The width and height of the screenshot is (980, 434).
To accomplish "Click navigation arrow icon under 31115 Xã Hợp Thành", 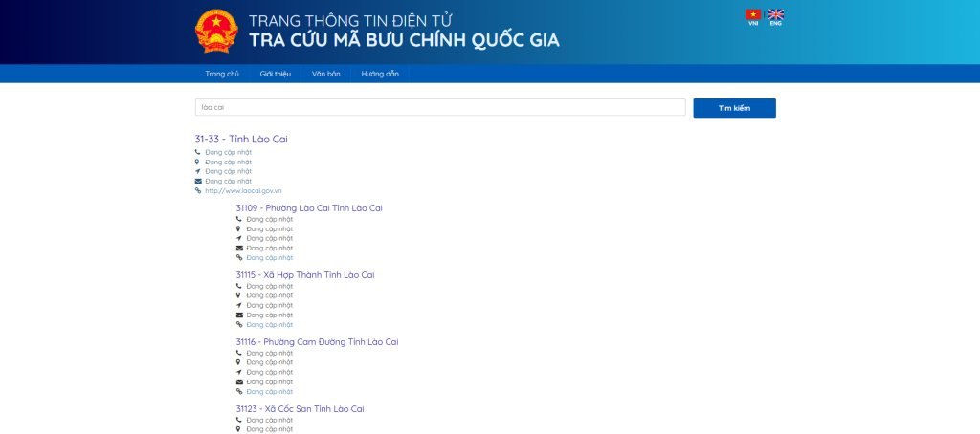I will [239, 305].
